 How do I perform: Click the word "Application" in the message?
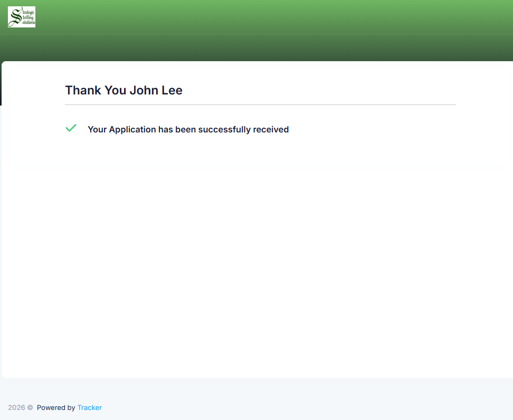point(132,129)
